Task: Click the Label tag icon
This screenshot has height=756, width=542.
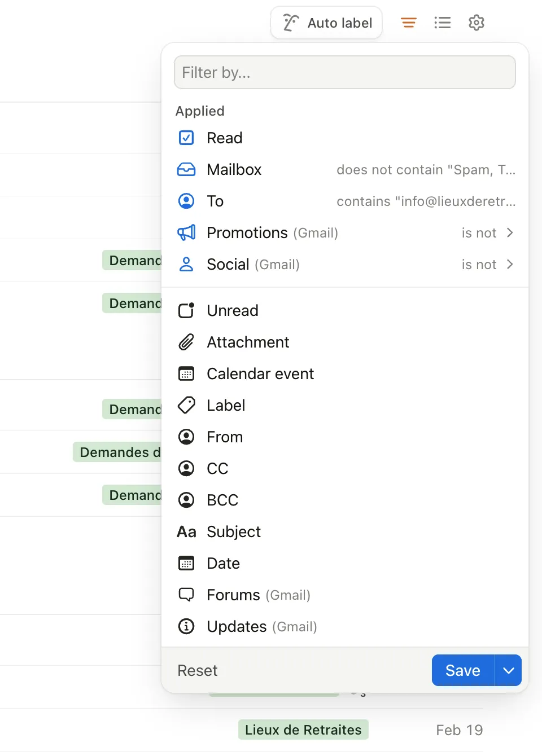Action: [x=186, y=406]
